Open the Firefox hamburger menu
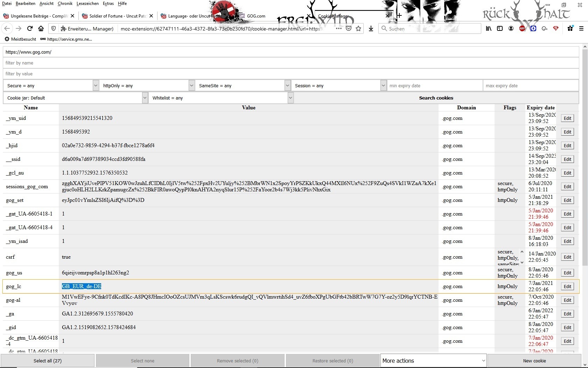588x368 pixels. tap(581, 29)
